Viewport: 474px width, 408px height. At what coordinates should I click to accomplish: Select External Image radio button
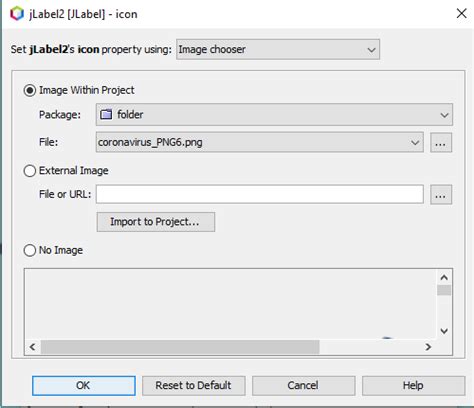(x=30, y=171)
